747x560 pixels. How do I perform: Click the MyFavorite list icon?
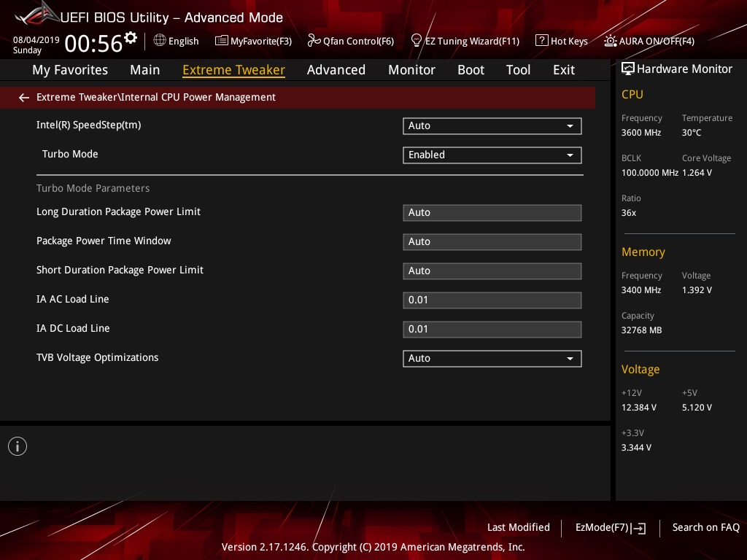point(222,41)
